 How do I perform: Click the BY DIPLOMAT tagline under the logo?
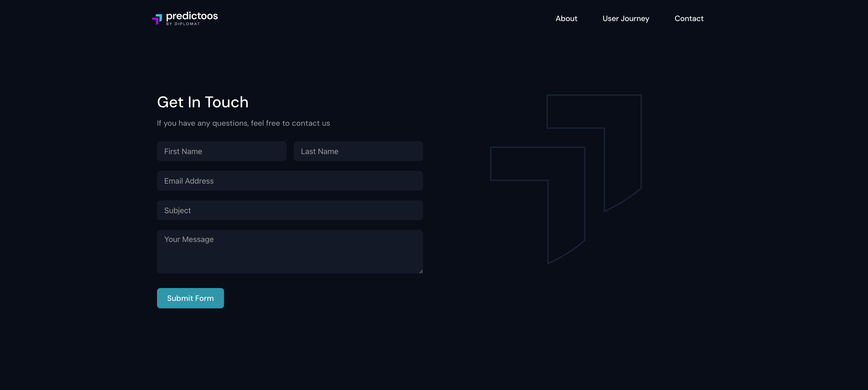(183, 24)
